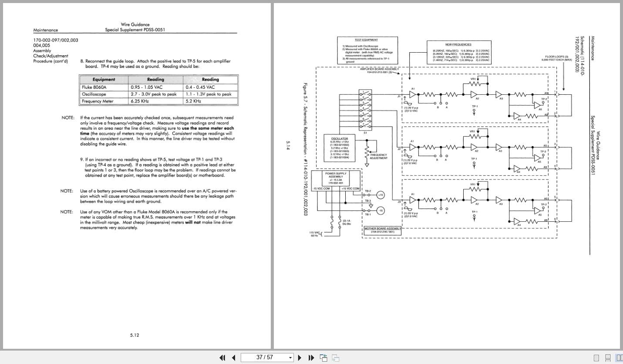This screenshot has width=623, height=364.
Task: Click the bold "use the same meter each" text
Action: click(208, 128)
